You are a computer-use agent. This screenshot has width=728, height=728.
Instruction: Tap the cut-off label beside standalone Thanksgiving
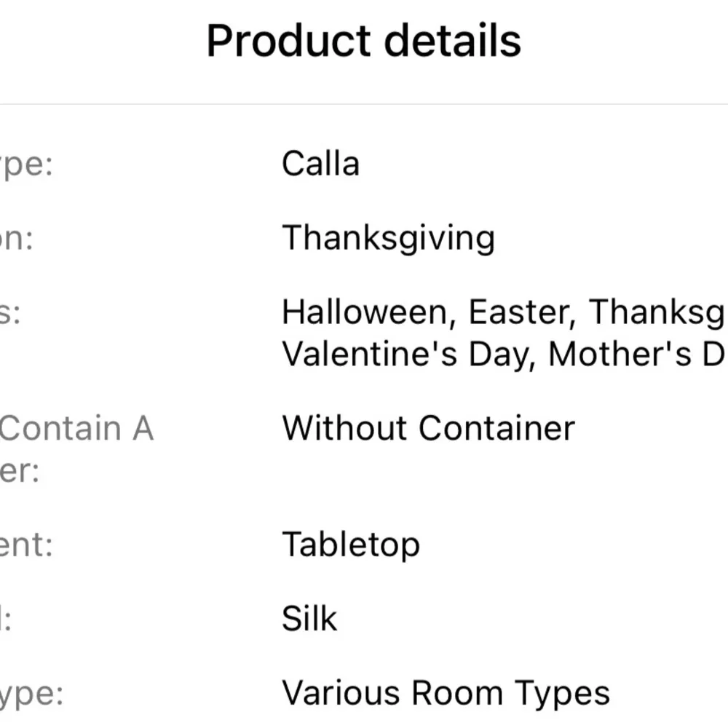pos(17,239)
